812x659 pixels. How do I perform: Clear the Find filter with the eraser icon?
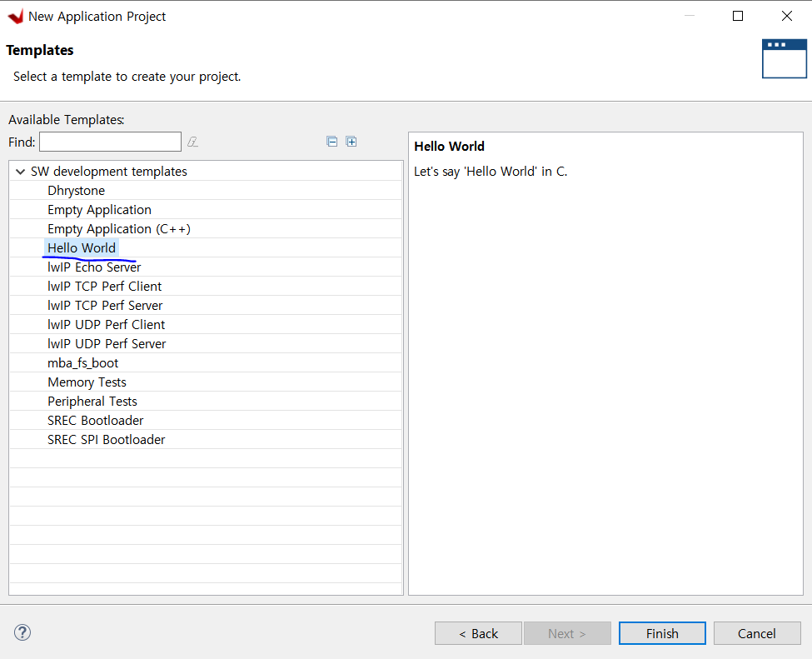pyautogui.click(x=192, y=142)
